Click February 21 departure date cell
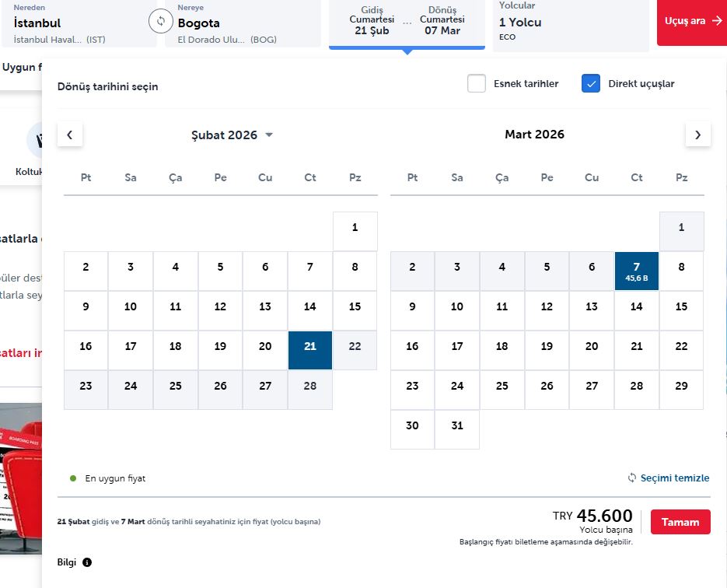Image resolution: width=727 pixels, height=588 pixels. point(309,347)
